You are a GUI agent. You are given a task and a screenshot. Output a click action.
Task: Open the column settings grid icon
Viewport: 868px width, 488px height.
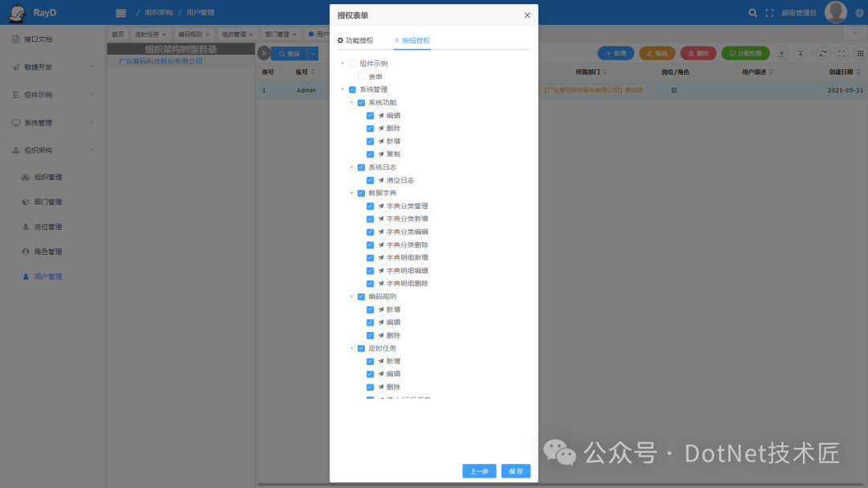pyautogui.click(x=860, y=53)
